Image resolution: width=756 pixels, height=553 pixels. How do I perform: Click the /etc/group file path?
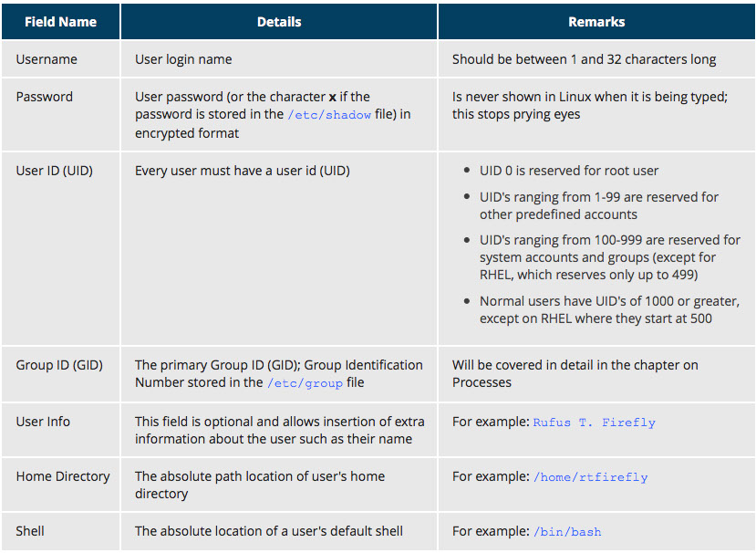click(305, 383)
